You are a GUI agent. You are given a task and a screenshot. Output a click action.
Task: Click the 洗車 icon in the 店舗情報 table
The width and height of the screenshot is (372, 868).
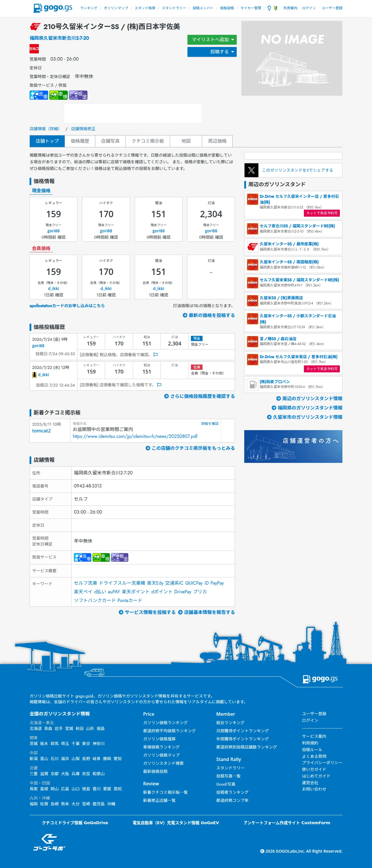point(83,557)
